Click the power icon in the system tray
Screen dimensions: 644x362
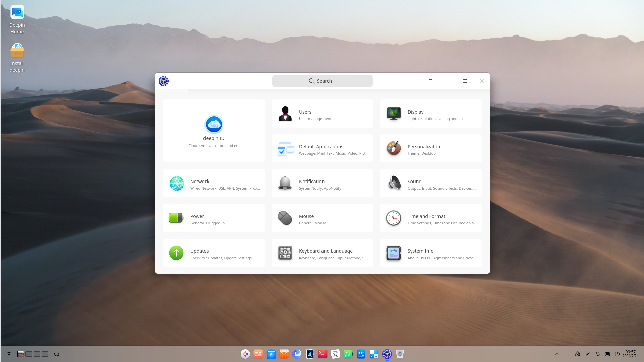tap(617, 354)
